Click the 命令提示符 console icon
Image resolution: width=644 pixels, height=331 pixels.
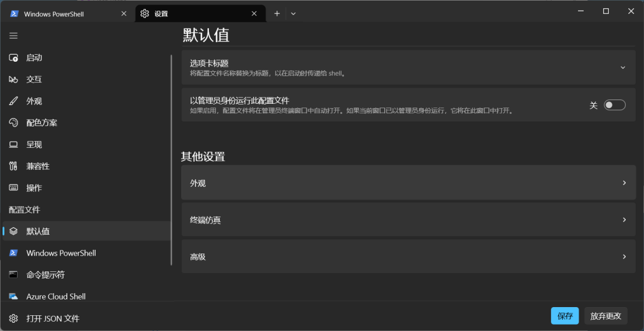14,274
